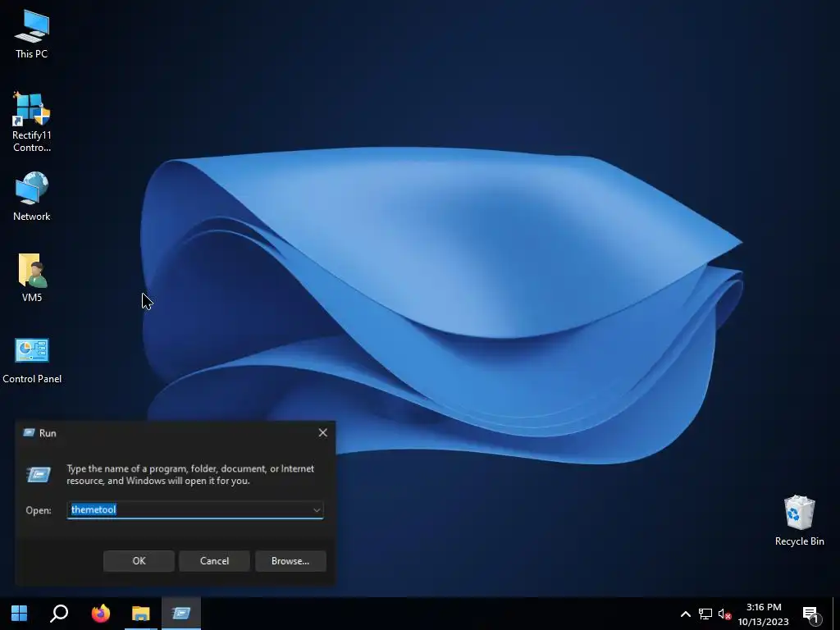Click the muted volume tray icon

click(x=724, y=614)
